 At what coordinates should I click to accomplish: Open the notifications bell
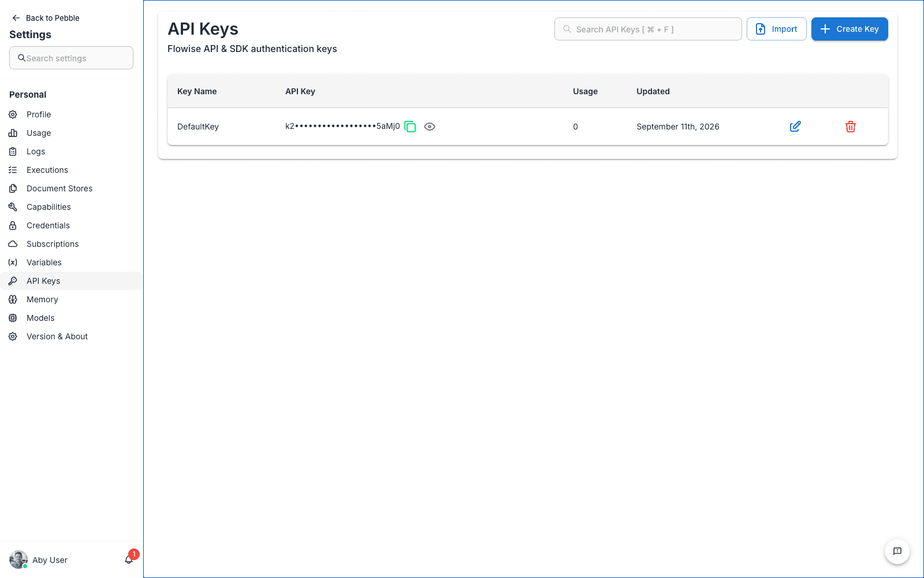[x=129, y=560]
